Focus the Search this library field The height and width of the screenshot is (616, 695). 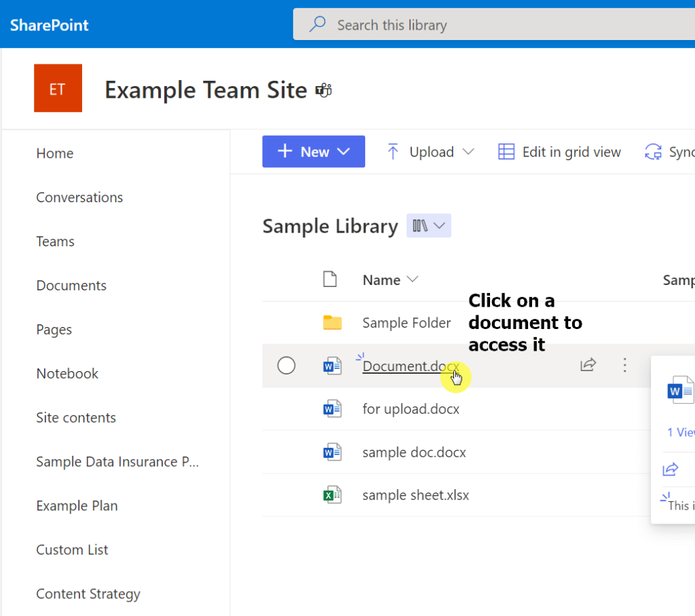(494, 25)
